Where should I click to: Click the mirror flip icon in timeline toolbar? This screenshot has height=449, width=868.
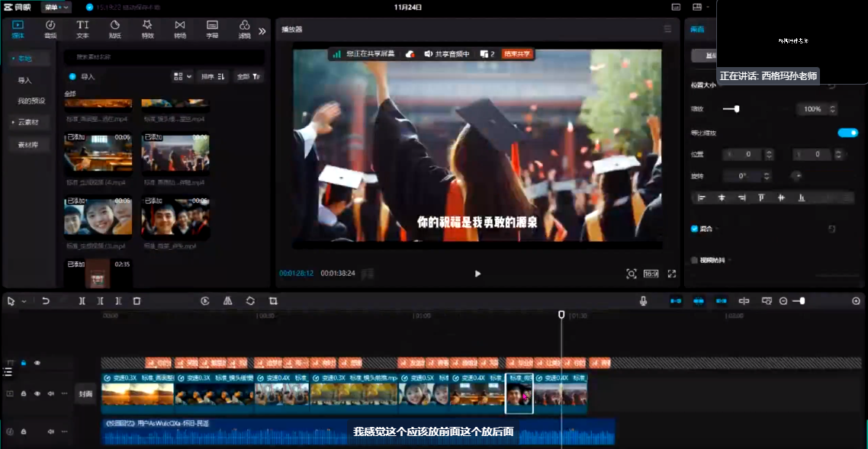(x=227, y=301)
